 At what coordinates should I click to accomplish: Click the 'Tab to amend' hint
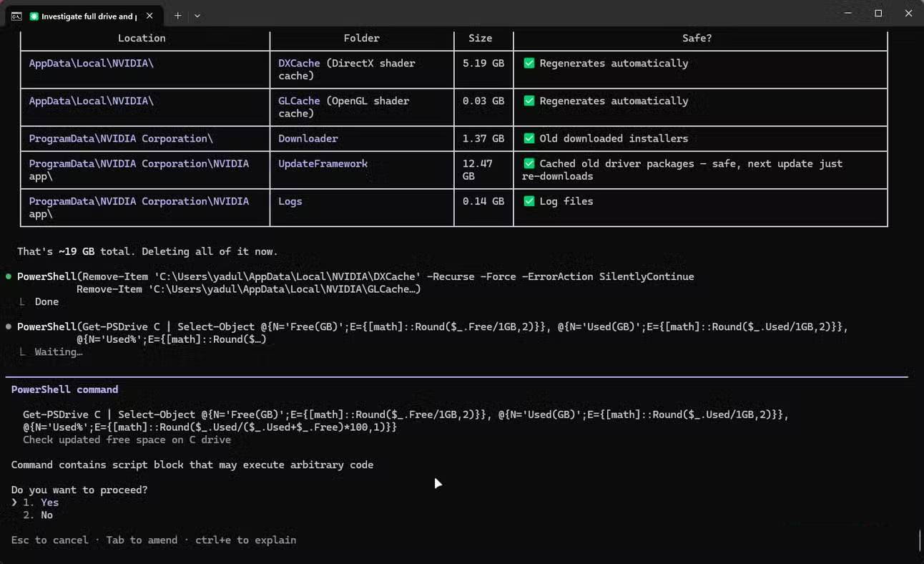[142, 540]
